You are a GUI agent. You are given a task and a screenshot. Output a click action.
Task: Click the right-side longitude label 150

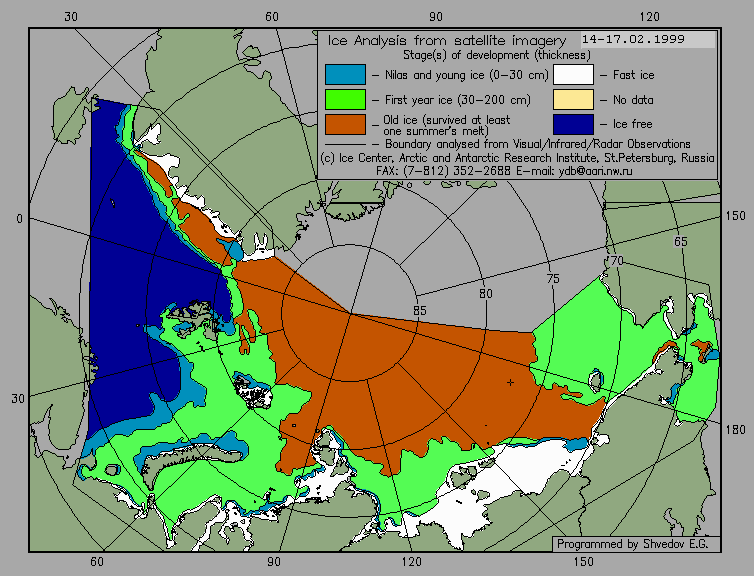click(x=736, y=216)
